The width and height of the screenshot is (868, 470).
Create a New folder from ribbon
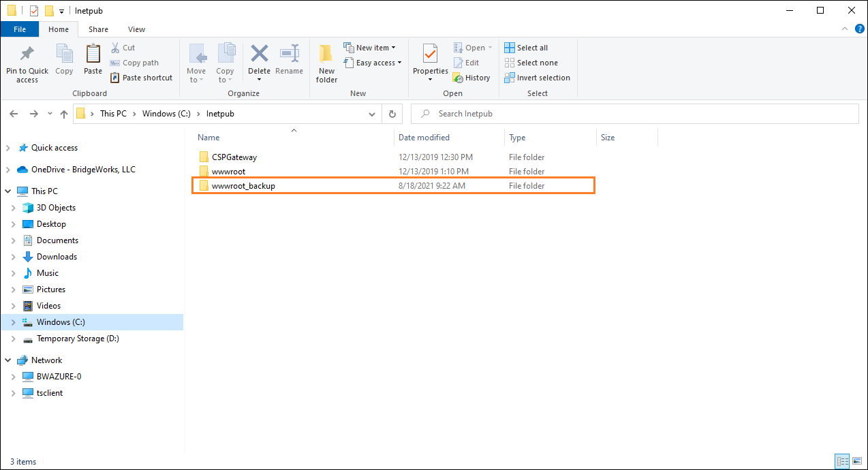(x=326, y=63)
